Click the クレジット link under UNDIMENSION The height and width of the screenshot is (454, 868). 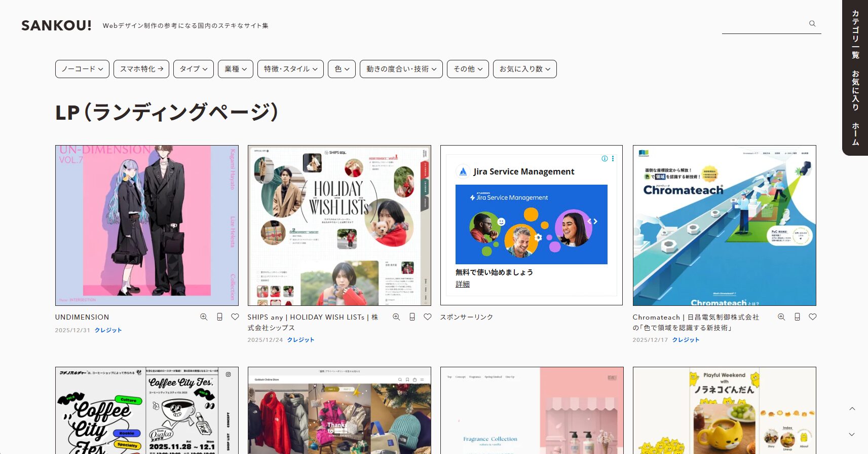click(108, 330)
